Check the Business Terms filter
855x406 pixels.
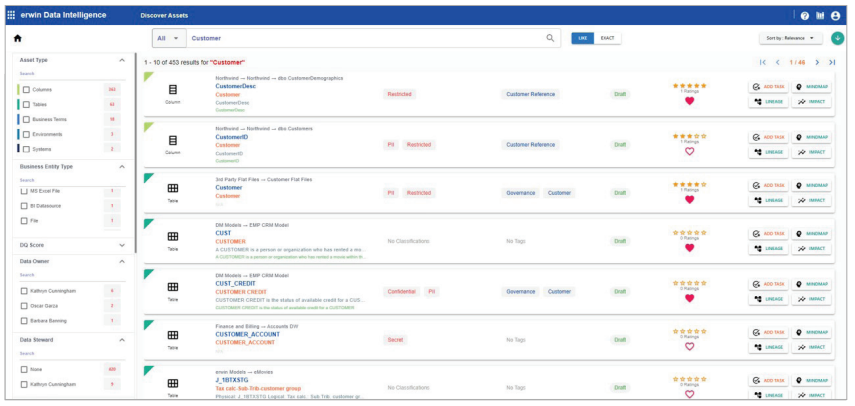click(26, 119)
